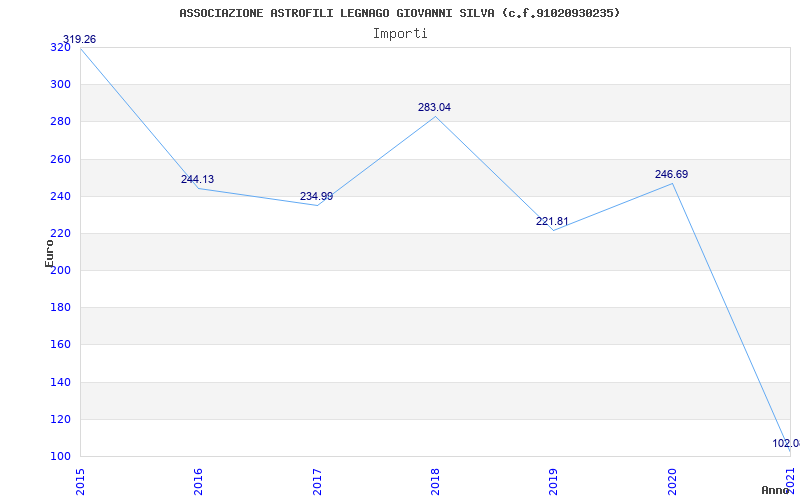Click the 234.99 data label
The image size is (800, 500).
(x=316, y=196)
